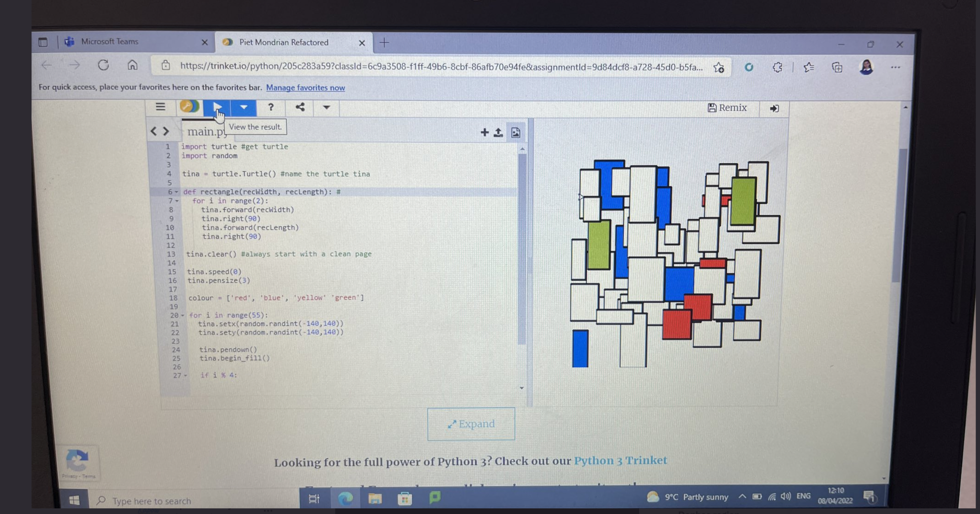Close the Piet Mondrian Refactored tab
This screenshot has height=514, width=980.
[x=362, y=43]
